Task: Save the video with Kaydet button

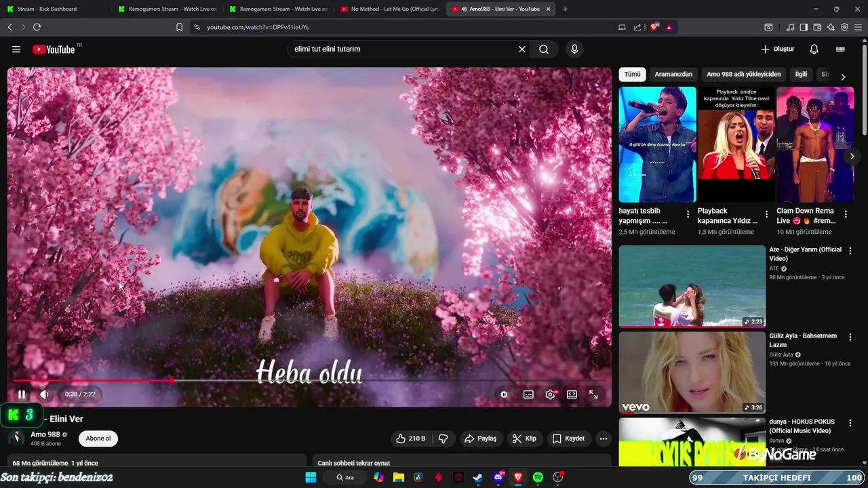Action: point(568,439)
